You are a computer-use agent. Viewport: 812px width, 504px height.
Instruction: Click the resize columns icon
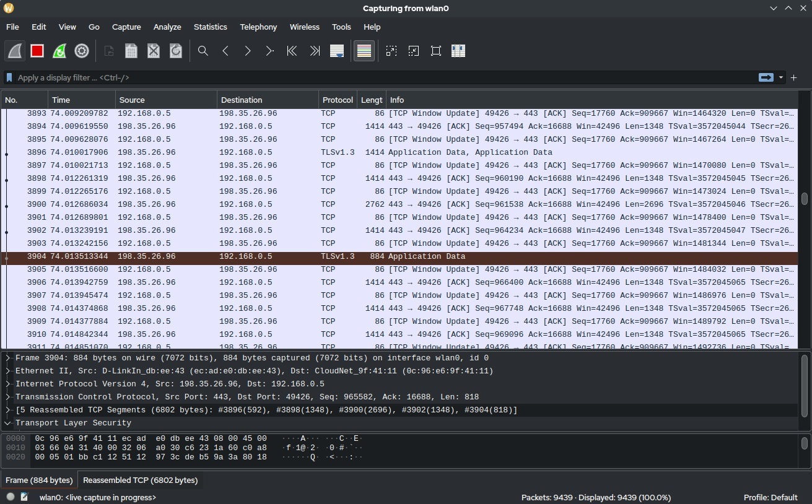[x=458, y=51]
